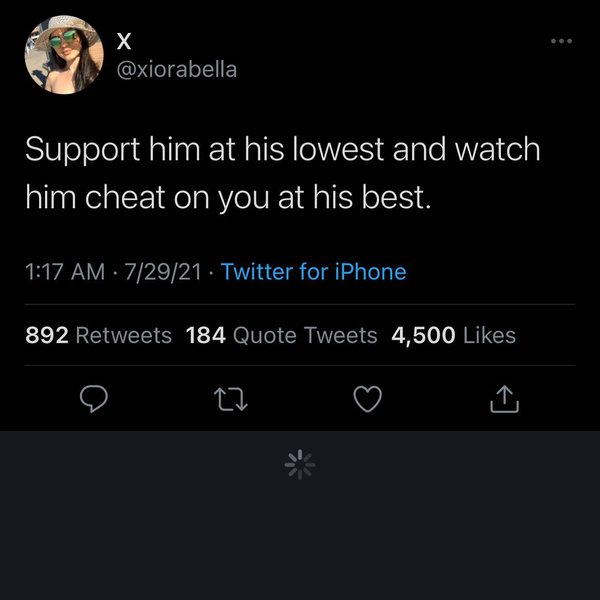600x600 pixels.
Task: View the 184 Quote Tweets list
Action: [282, 335]
